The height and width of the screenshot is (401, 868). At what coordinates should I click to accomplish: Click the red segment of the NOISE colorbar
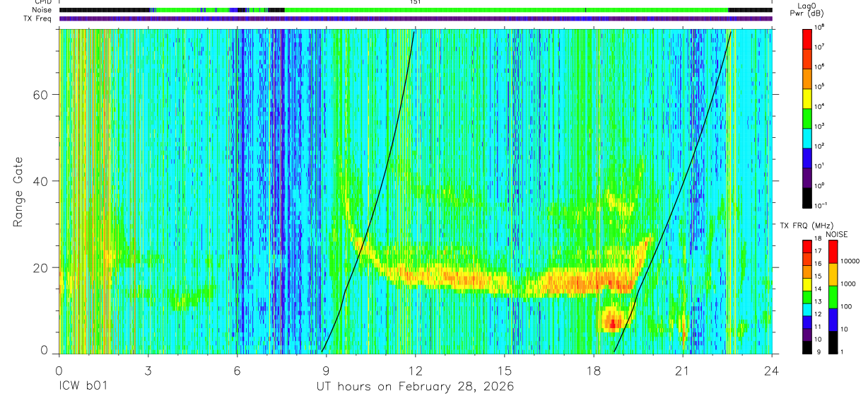coord(833,252)
